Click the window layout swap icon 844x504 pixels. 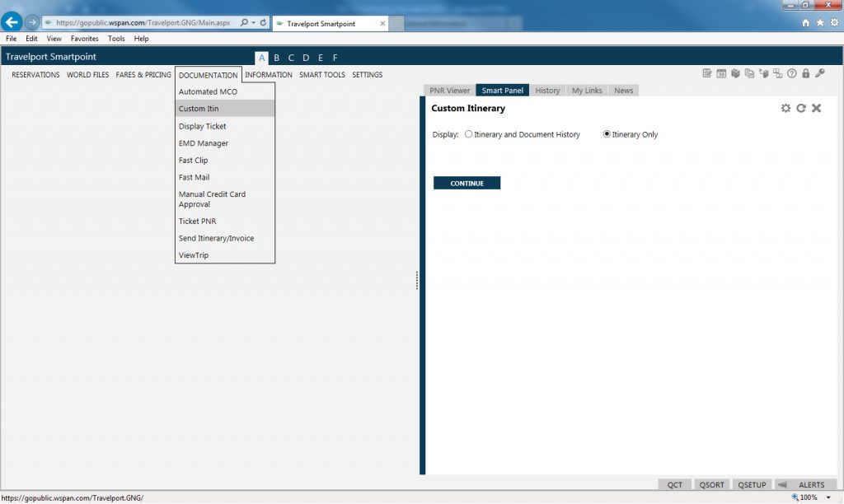click(x=777, y=73)
